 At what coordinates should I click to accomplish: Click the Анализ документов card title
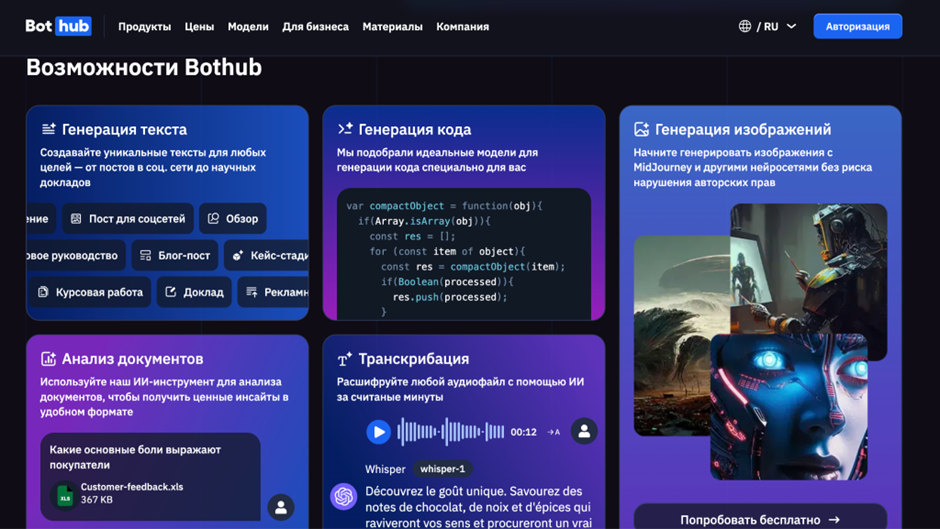[132, 359]
